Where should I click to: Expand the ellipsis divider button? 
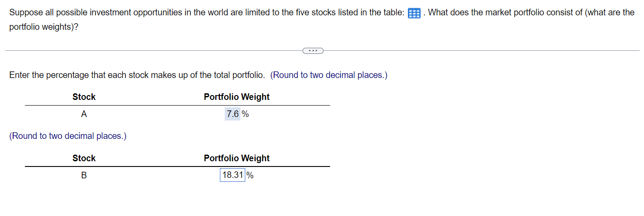pos(313,51)
